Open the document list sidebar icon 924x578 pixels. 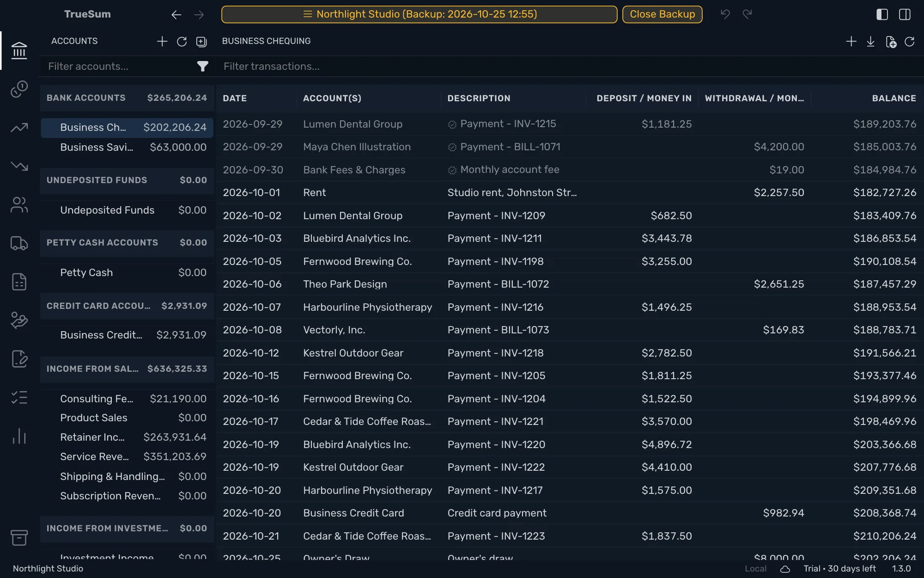click(x=19, y=281)
